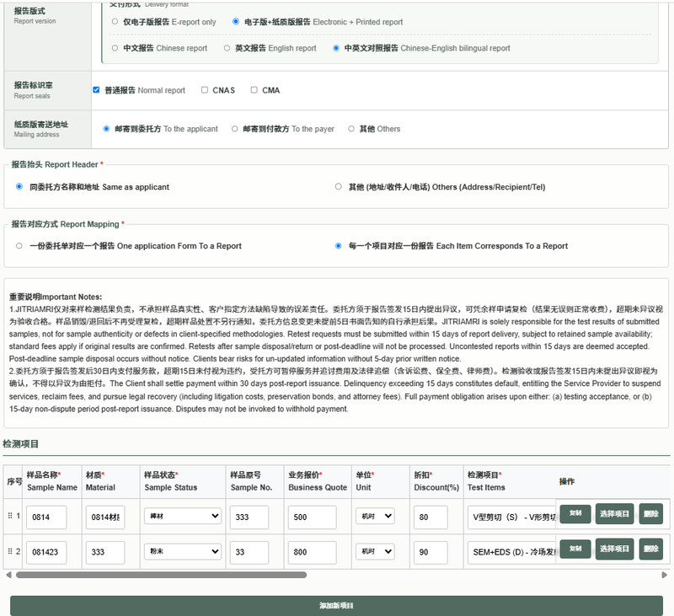Edit the Discount field showing 80

tap(431, 517)
